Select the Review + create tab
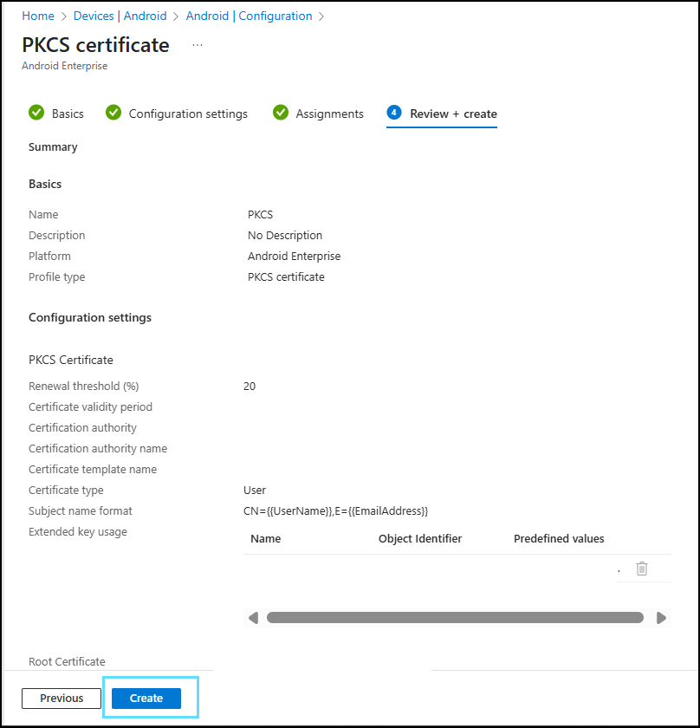The width and height of the screenshot is (700, 728). 453,114
